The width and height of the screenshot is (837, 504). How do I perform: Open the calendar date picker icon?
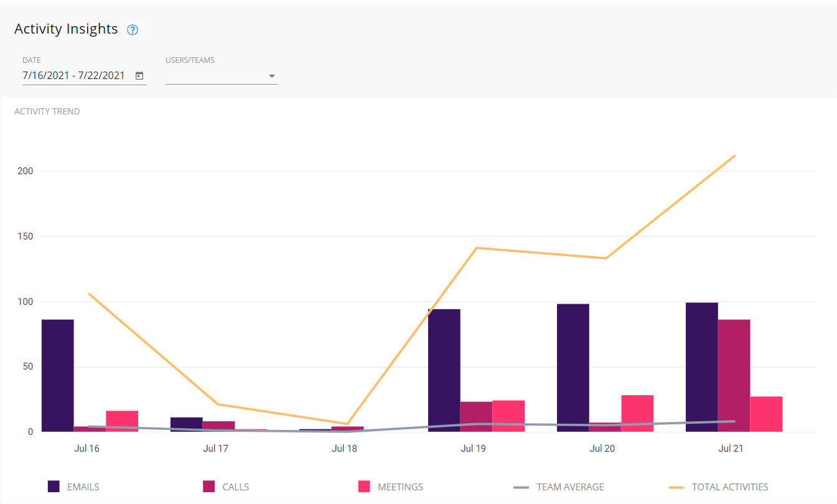point(140,76)
